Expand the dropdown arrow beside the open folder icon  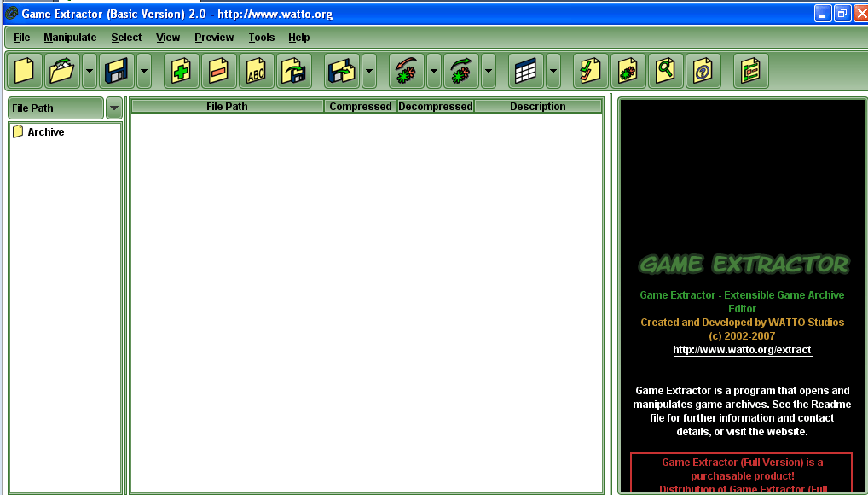pos(90,71)
